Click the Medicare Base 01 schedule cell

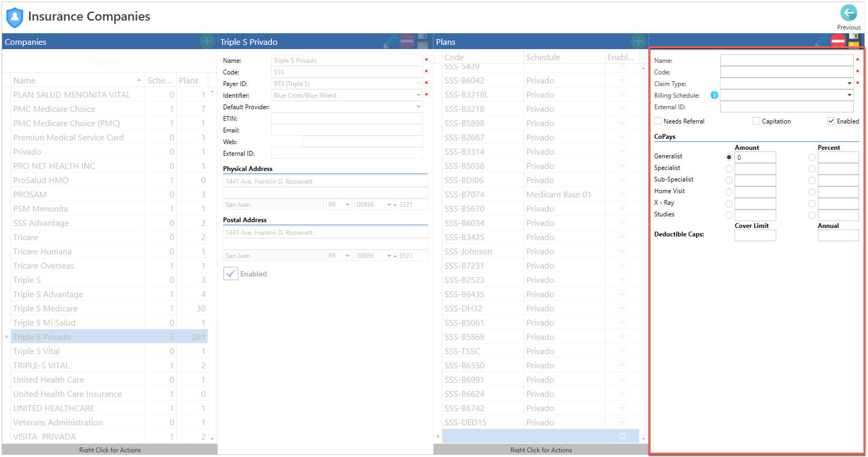pyautogui.click(x=564, y=194)
